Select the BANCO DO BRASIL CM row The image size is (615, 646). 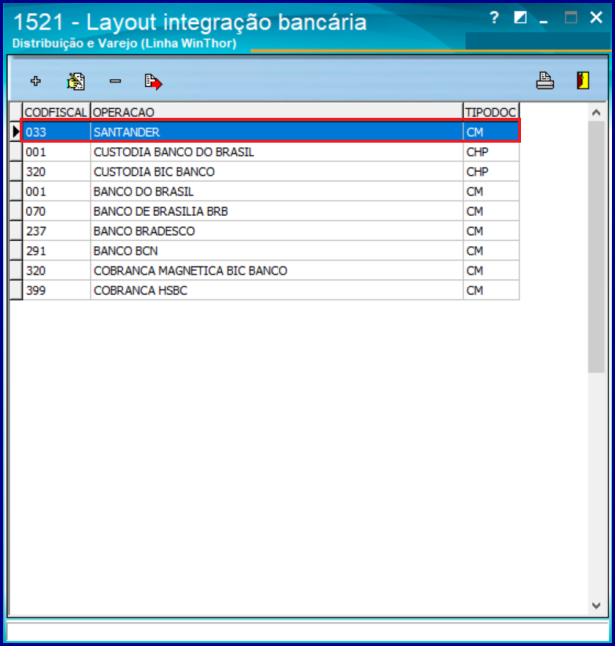click(x=271, y=192)
